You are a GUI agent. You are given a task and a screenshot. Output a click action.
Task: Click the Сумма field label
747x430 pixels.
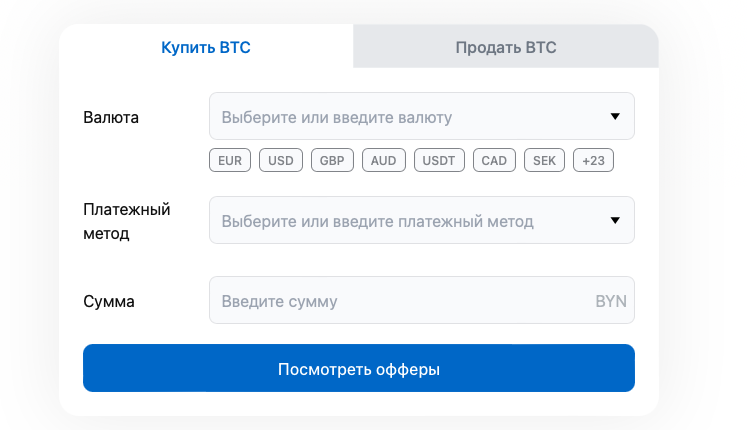tap(109, 301)
